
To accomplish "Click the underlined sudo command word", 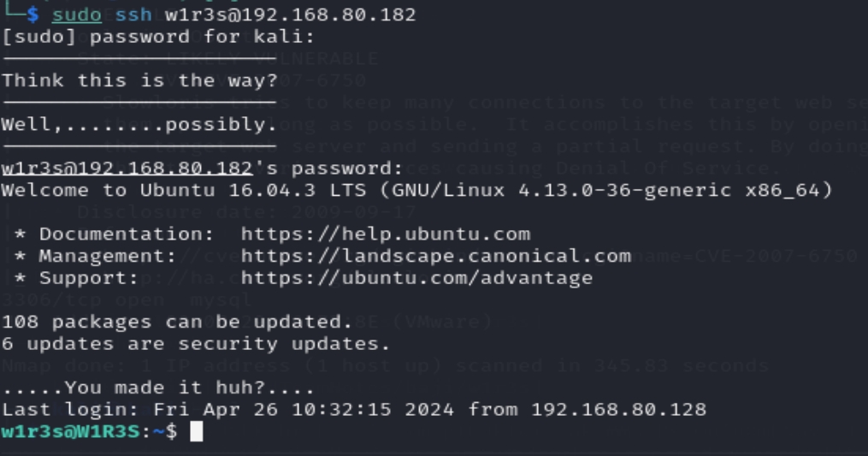I will pos(76,15).
